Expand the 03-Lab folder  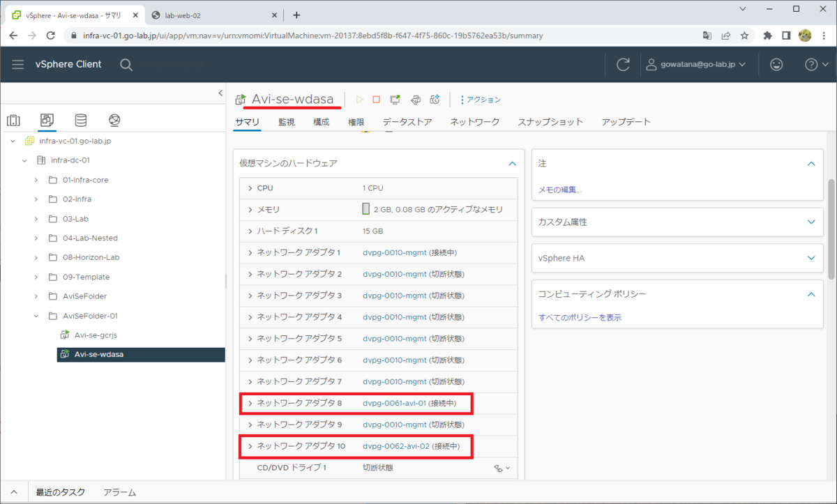click(x=36, y=219)
